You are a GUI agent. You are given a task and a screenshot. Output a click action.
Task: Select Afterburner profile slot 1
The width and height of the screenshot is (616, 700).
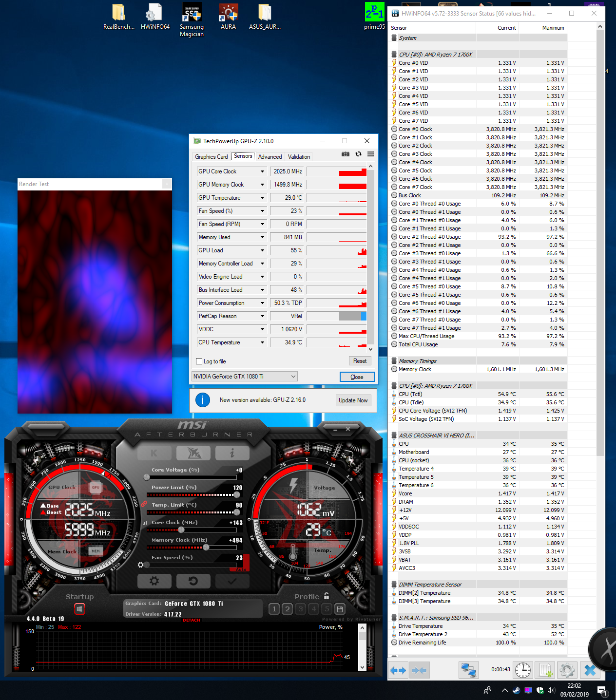tap(274, 609)
